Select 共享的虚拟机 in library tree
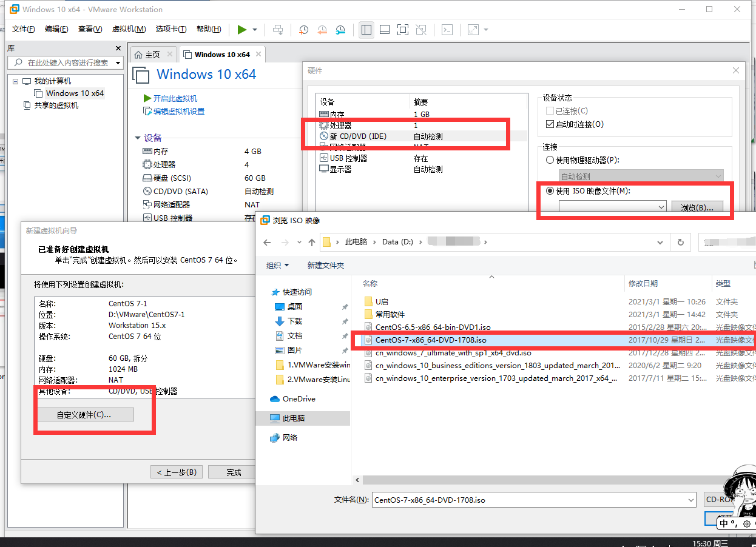Viewport: 756px width, 547px height. [56, 105]
